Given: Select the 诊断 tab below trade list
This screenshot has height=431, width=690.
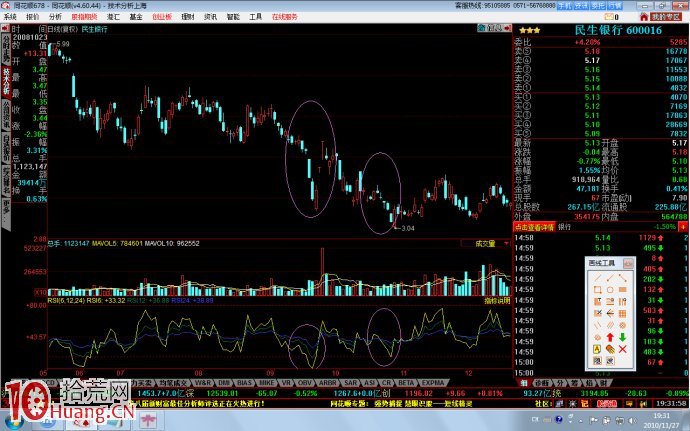Looking at the screenshot, I should pos(544,381).
